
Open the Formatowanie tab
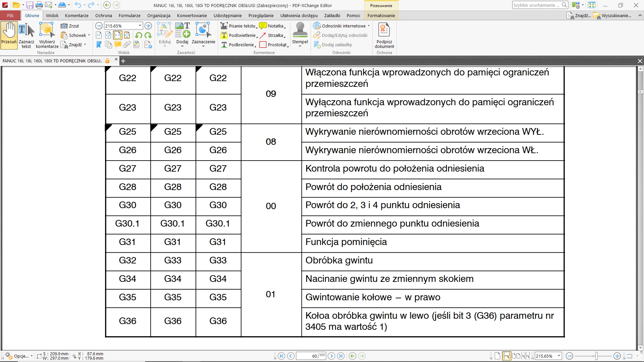point(381,15)
